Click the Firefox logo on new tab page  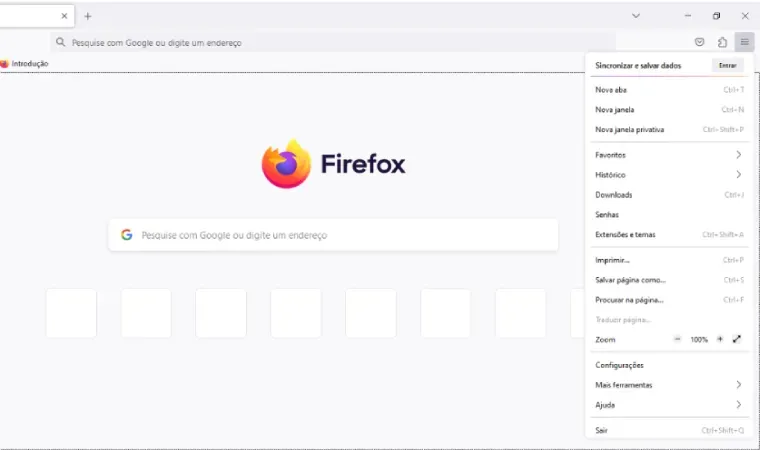click(286, 164)
